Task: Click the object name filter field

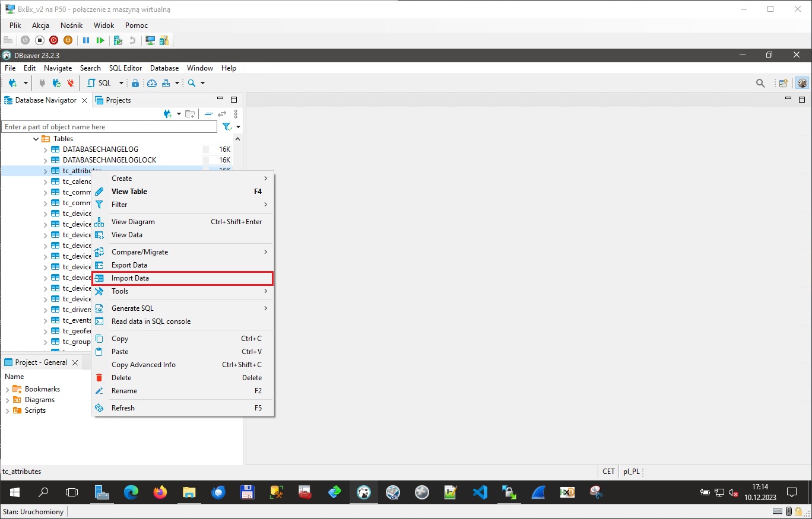Action: tap(110, 127)
